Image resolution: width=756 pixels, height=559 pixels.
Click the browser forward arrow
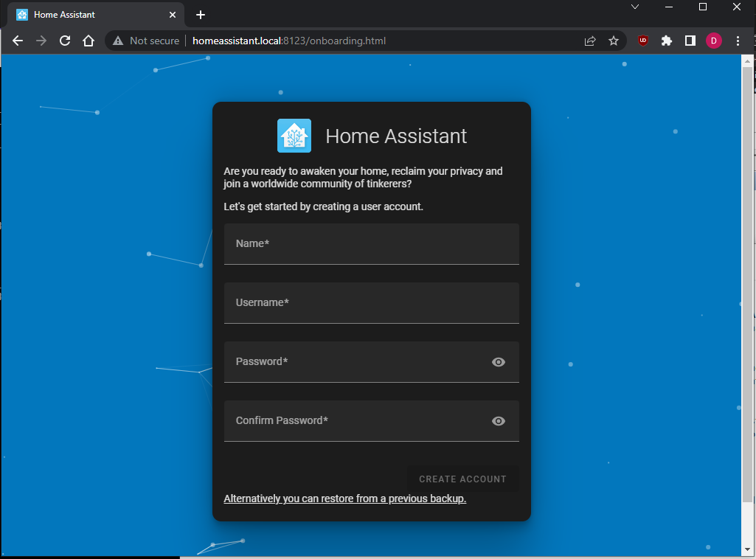[x=41, y=41]
